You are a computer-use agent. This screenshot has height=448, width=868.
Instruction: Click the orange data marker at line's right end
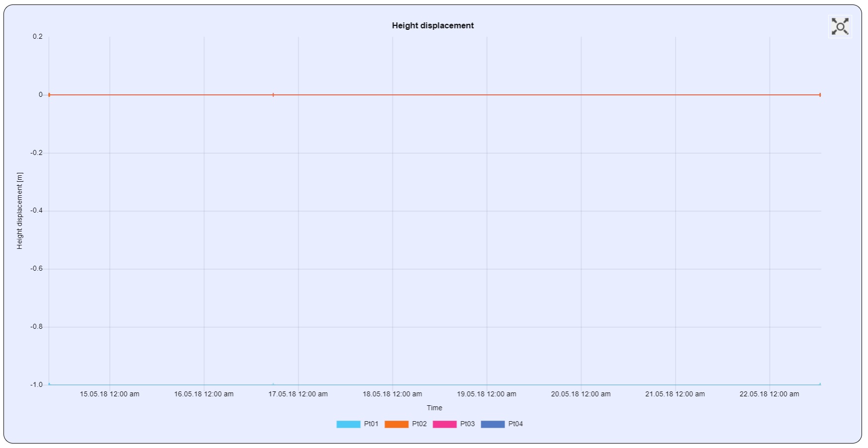click(820, 95)
